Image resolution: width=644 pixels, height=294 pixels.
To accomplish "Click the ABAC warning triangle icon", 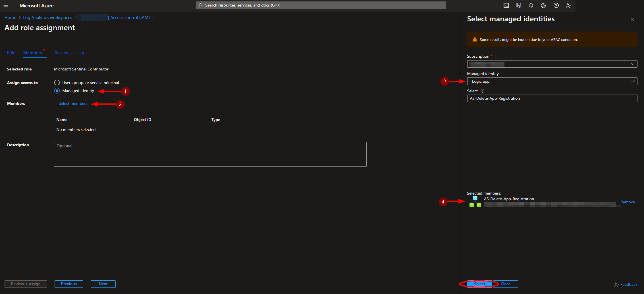I will 475,39.
